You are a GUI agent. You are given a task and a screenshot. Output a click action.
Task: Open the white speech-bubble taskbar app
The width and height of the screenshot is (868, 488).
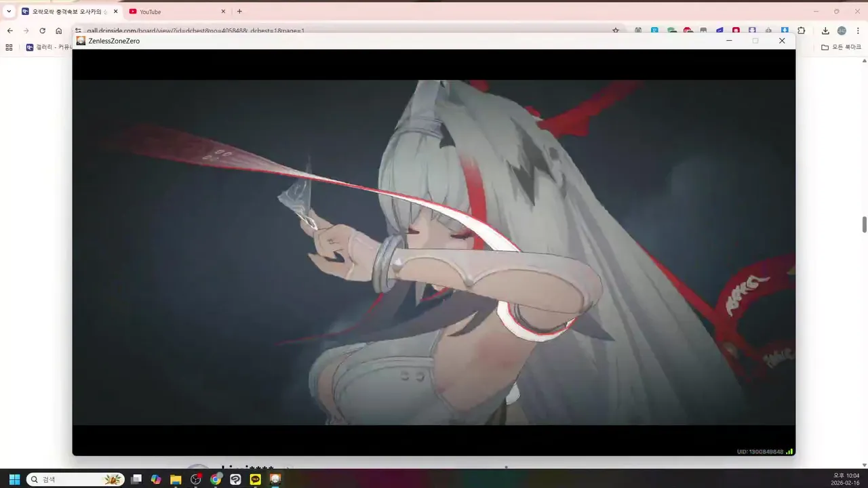(x=235, y=479)
